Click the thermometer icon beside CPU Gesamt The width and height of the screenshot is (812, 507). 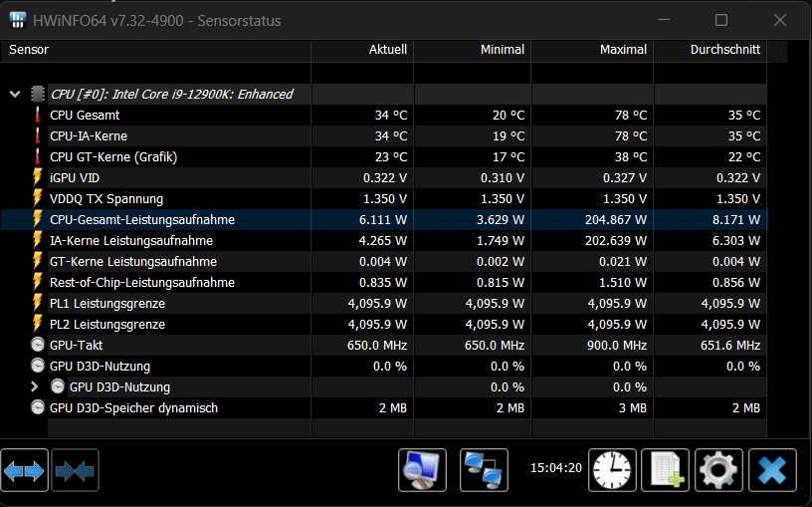(37, 116)
